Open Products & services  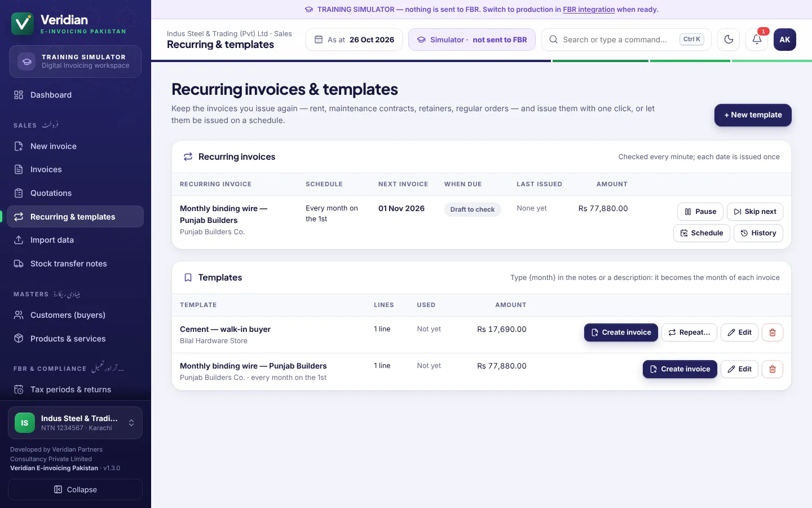click(75, 339)
